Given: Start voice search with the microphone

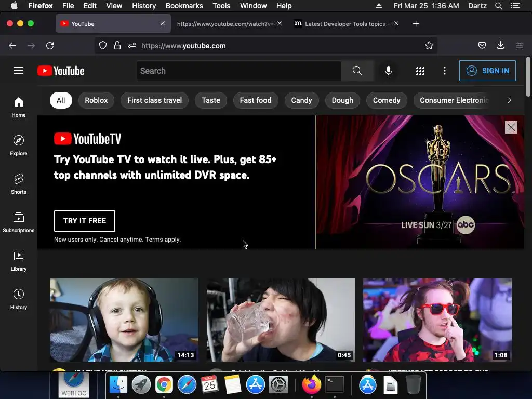Looking at the screenshot, I should (389, 71).
